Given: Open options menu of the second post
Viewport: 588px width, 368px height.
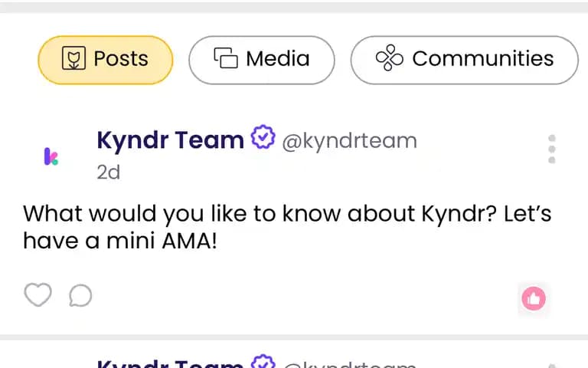Looking at the screenshot, I should click(x=551, y=365).
